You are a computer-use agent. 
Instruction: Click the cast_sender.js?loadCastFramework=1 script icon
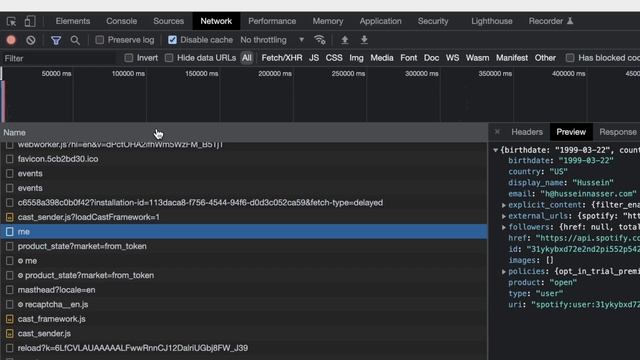(9, 217)
